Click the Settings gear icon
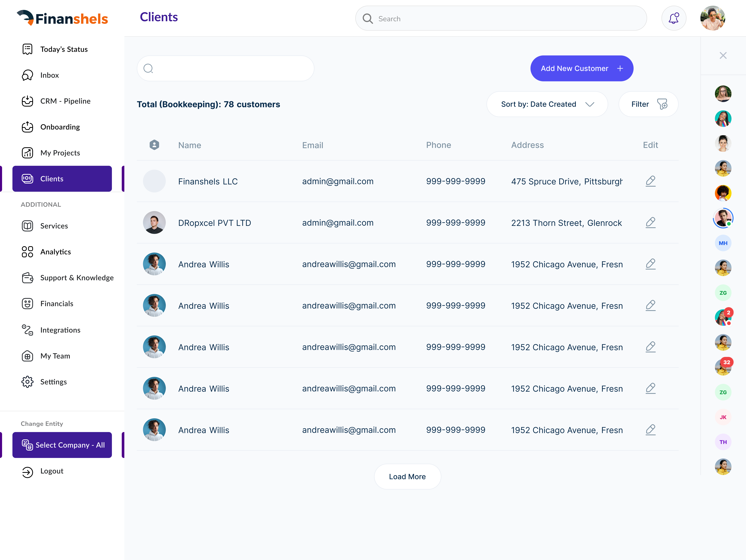Screen dimensions: 746x560 click(x=27, y=382)
